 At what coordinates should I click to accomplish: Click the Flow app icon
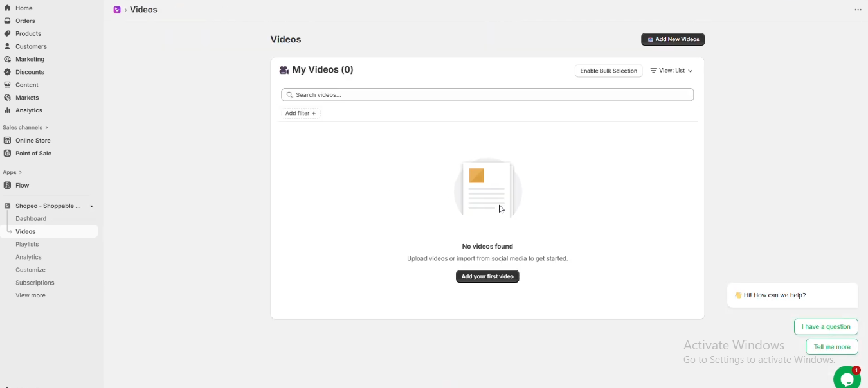coord(8,186)
